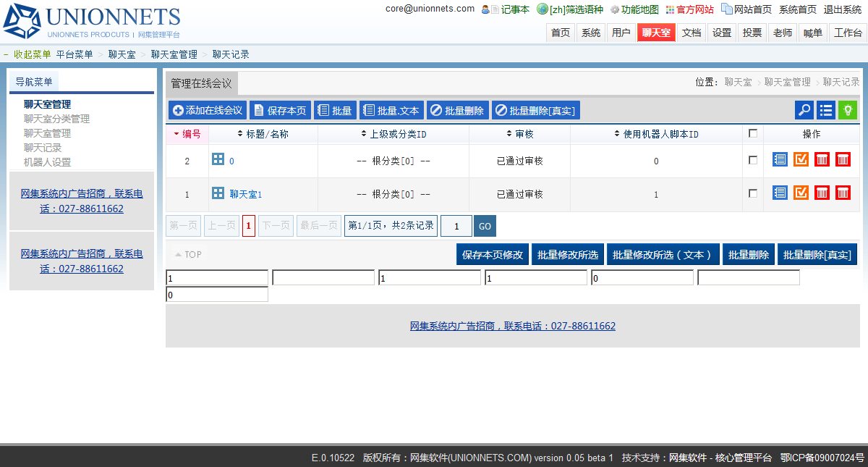This screenshot has width=868, height=467.
Task: Open 聊天室分类管理 in the navigation menu
Action: pos(56,119)
